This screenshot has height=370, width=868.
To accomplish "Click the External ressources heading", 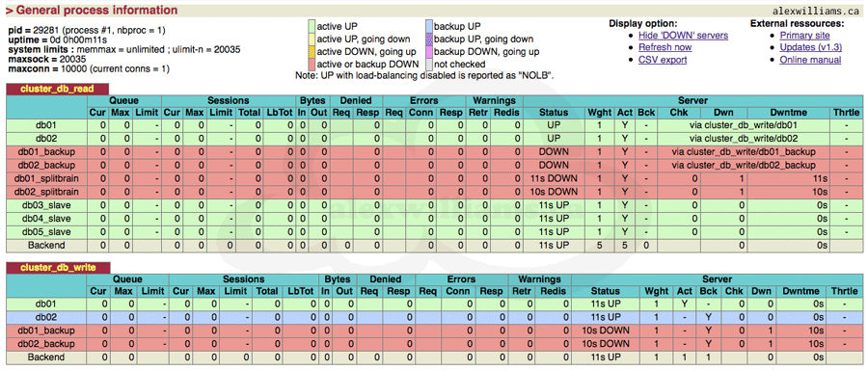I will coord(798,23).
